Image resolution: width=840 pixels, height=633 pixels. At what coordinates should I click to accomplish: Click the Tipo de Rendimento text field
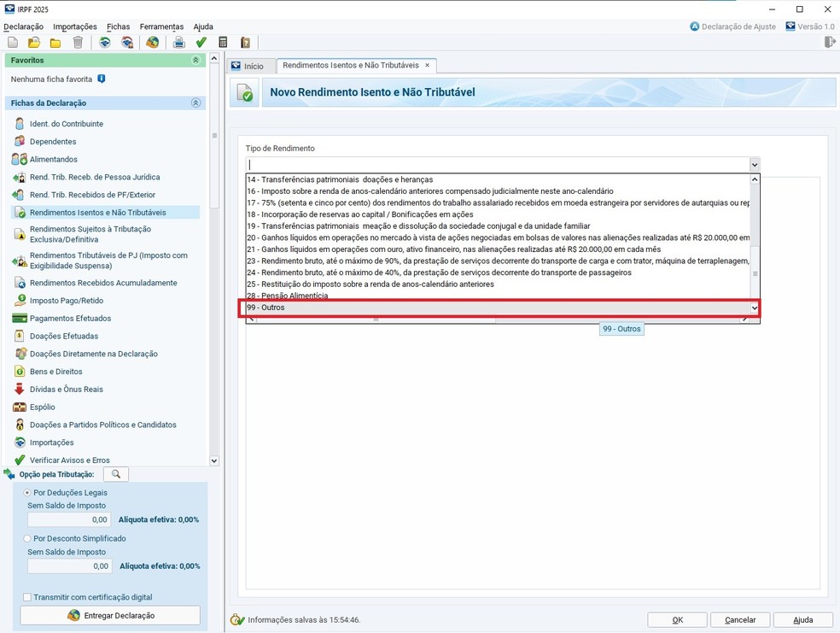pos(497,165)
